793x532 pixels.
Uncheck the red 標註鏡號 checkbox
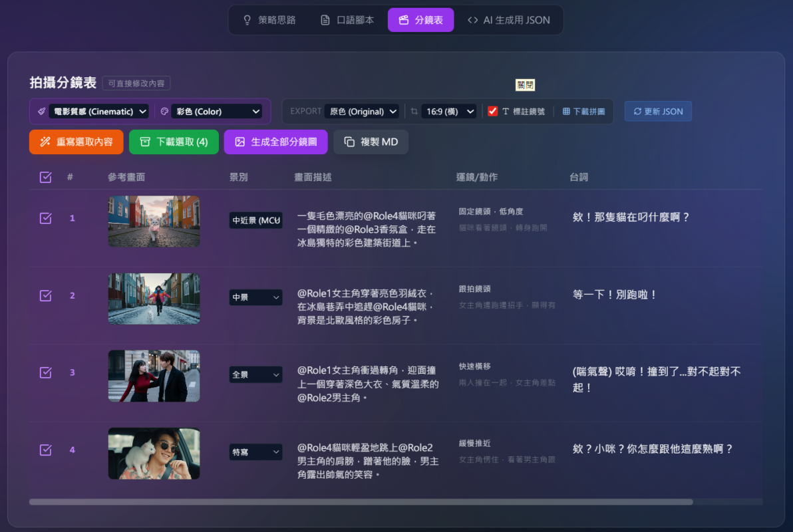[493, 112]
